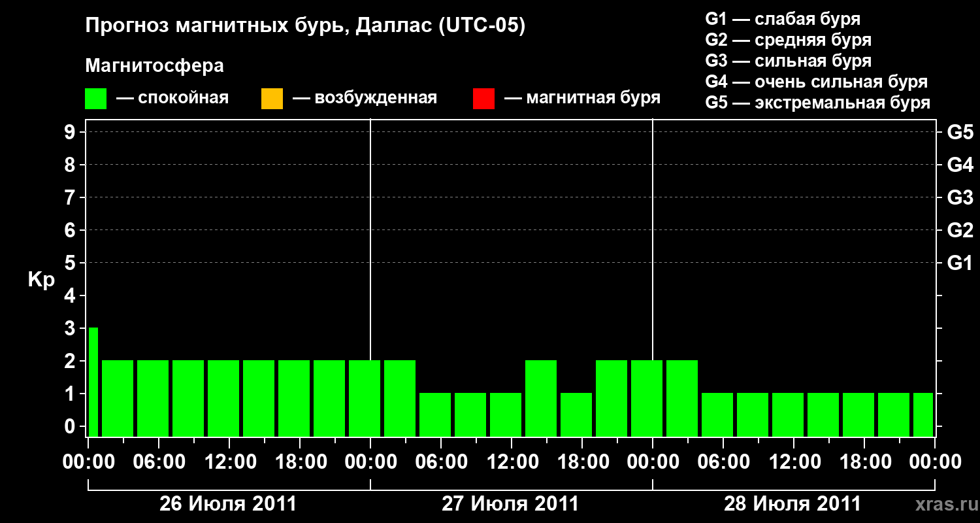Click the Kp axis value 5

coord(71,263)
